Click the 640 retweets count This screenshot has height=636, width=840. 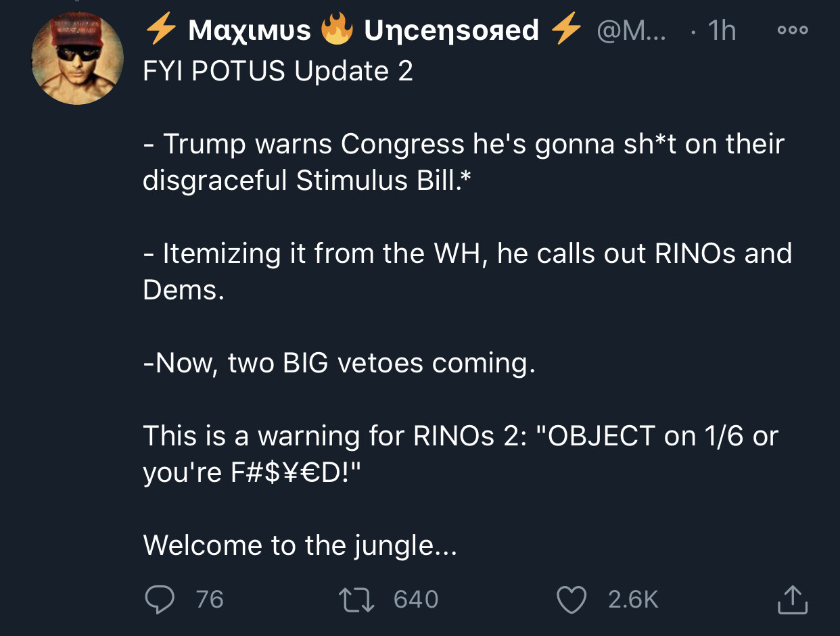415,600
